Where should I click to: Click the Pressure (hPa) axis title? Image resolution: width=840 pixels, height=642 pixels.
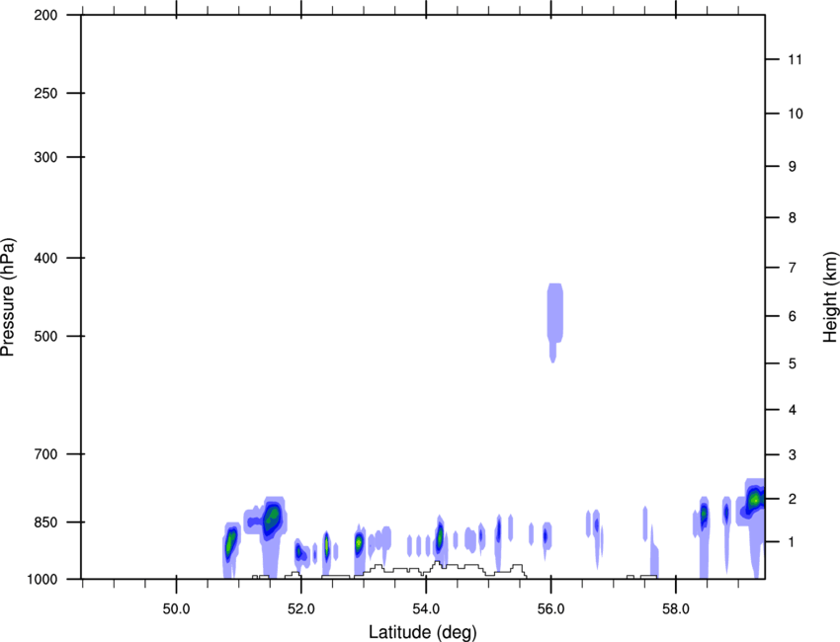coord(8,297)
